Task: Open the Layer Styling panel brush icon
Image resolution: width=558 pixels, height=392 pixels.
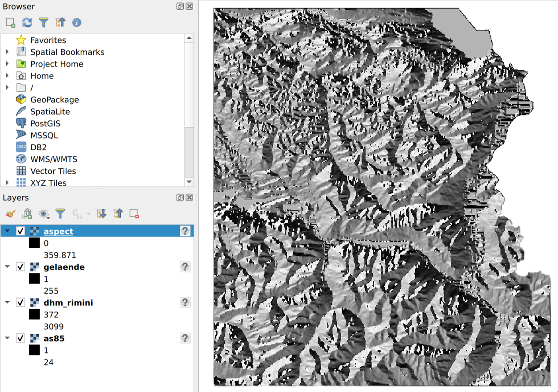Action: 11,214
